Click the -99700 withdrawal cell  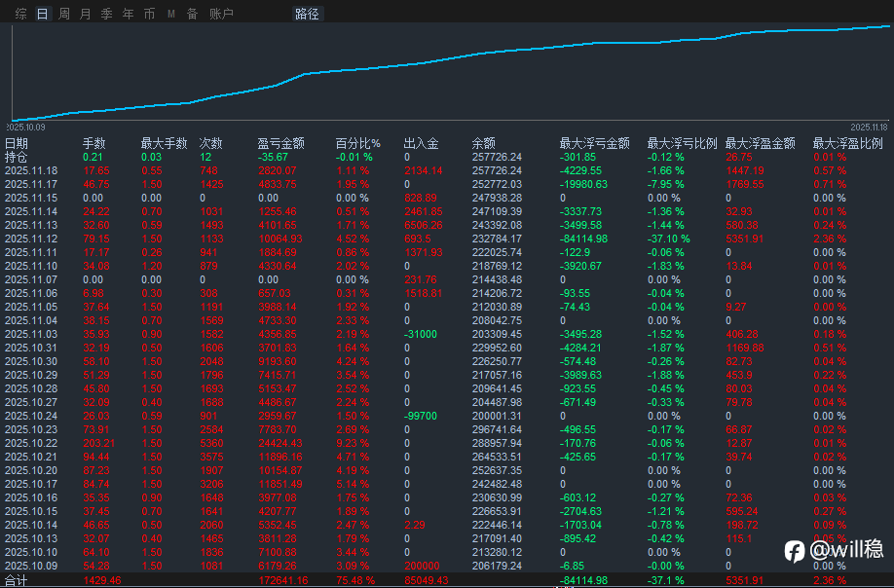[x=420, y=416]
